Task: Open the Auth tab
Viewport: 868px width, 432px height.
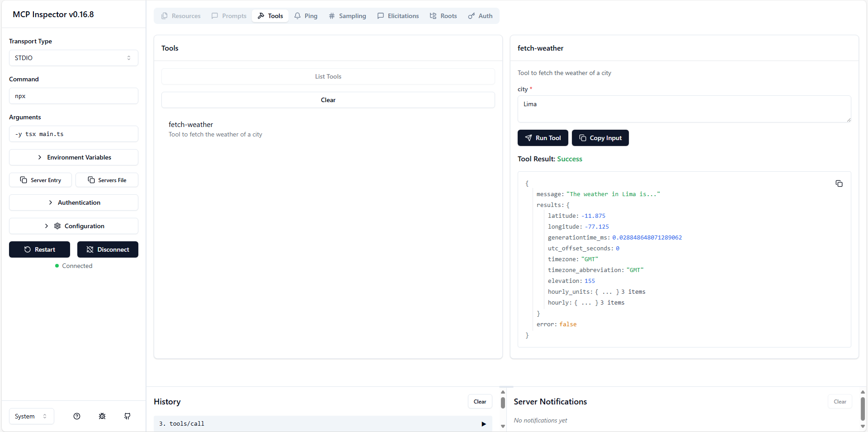Action: (480, 16)
